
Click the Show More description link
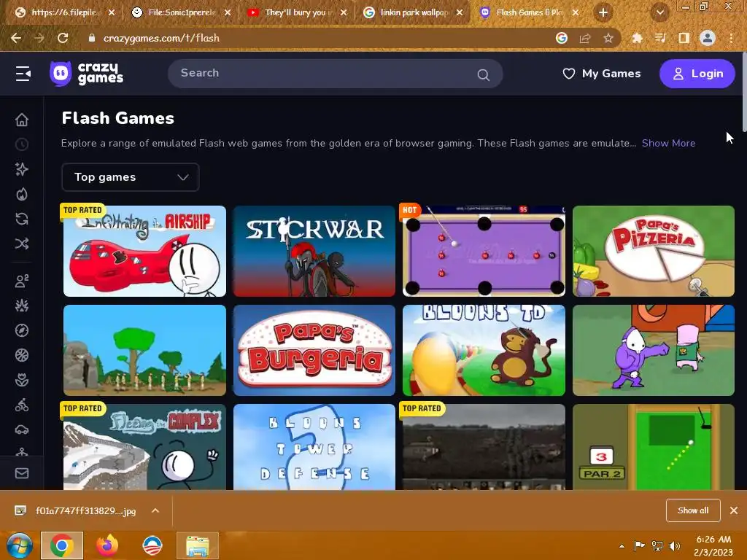click(x=668, y=143)
